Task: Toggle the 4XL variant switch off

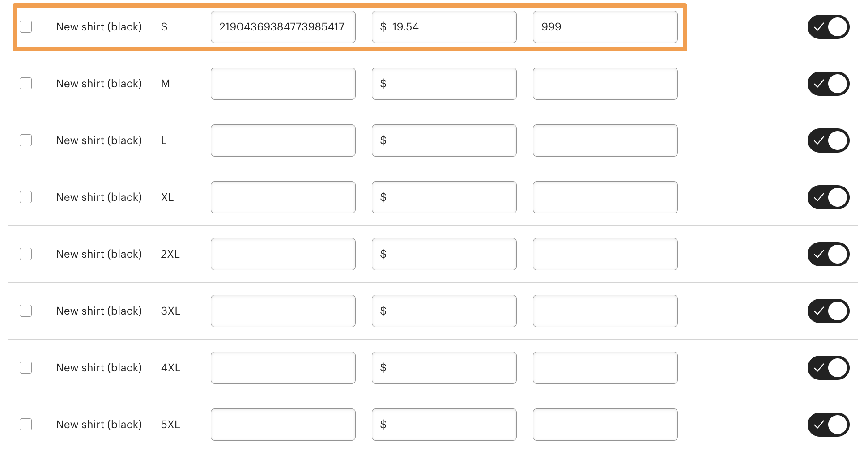Action: pyautogui.click(x=828, y=367)
